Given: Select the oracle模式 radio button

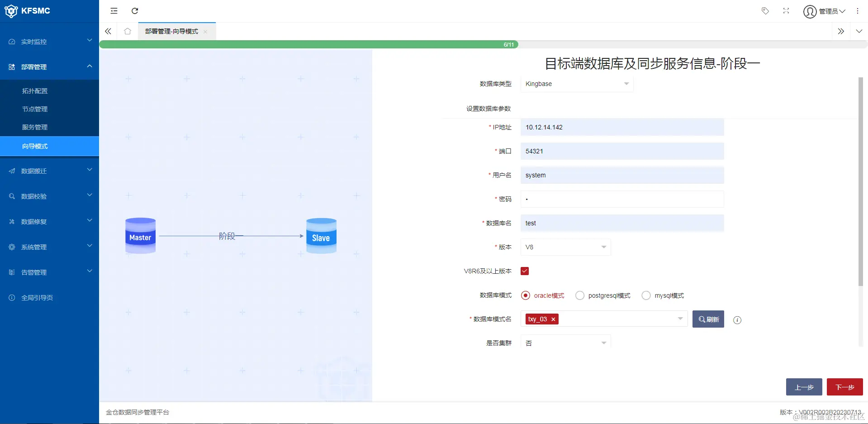Looking at the screenshot, I should 525,295.
